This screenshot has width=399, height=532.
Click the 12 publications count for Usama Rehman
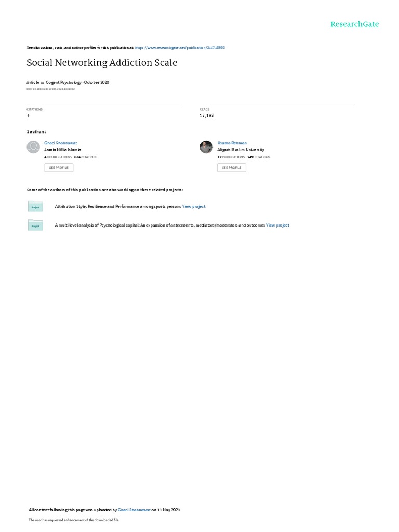click(x=231, y=157)
